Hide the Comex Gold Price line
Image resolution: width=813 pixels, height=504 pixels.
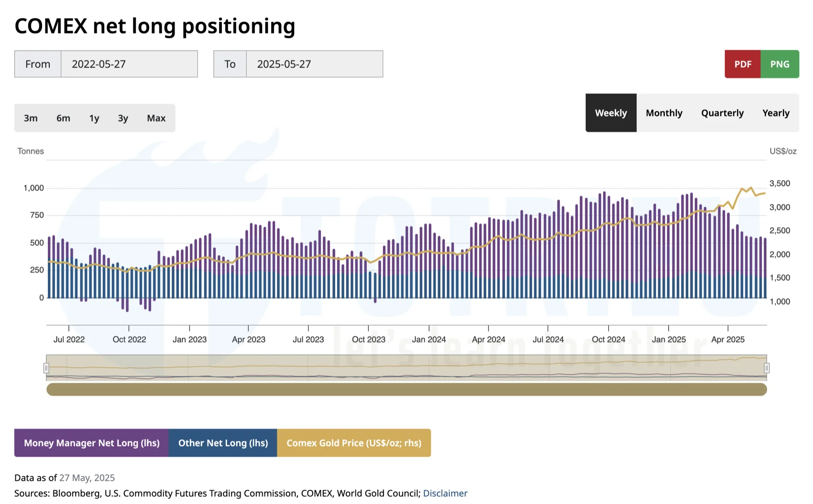coord(354,443)
